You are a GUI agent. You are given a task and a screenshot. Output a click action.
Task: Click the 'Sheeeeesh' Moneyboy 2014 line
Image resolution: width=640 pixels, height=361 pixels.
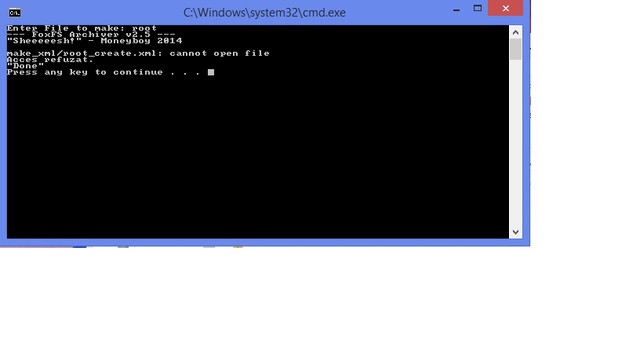pos(94,41)
